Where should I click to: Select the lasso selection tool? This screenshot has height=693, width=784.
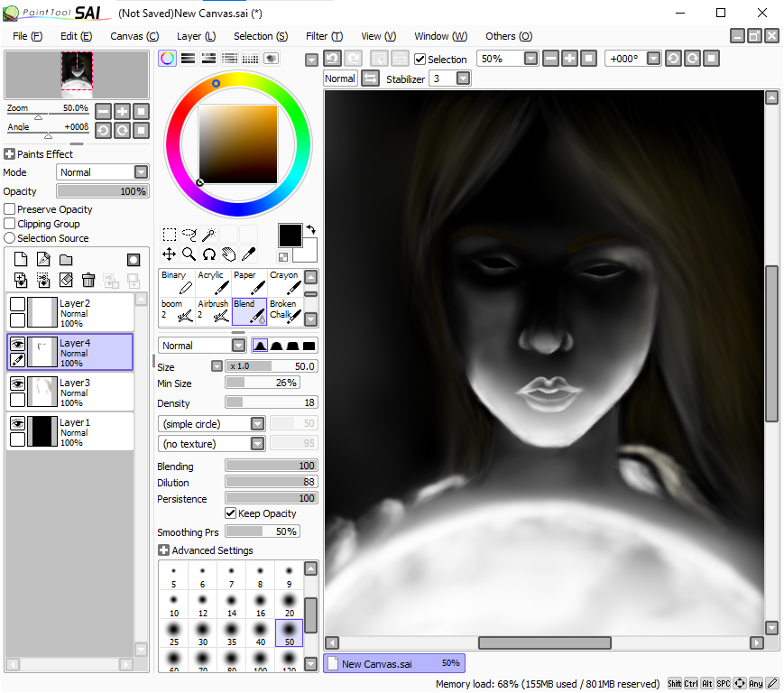tap(189, 235)
